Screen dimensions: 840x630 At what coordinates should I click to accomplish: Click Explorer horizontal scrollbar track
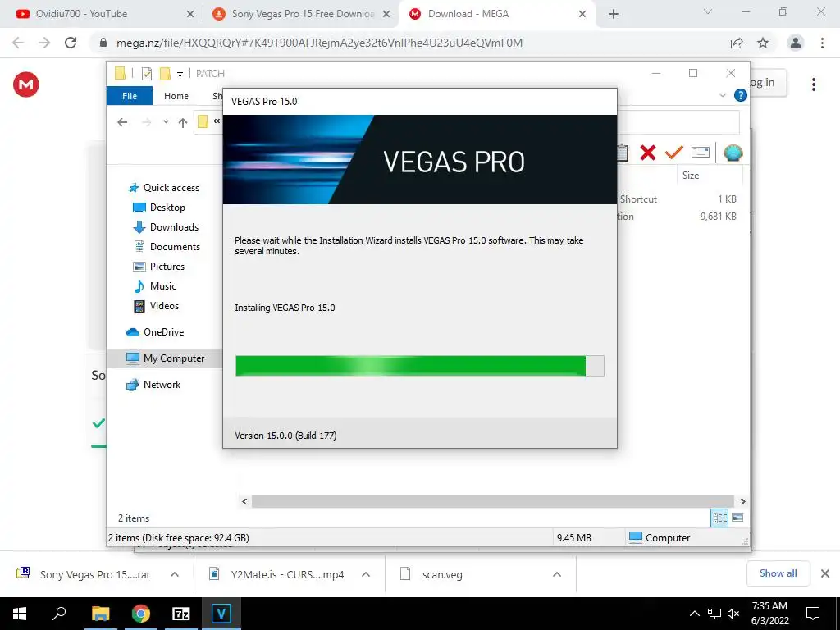point(493,501)
